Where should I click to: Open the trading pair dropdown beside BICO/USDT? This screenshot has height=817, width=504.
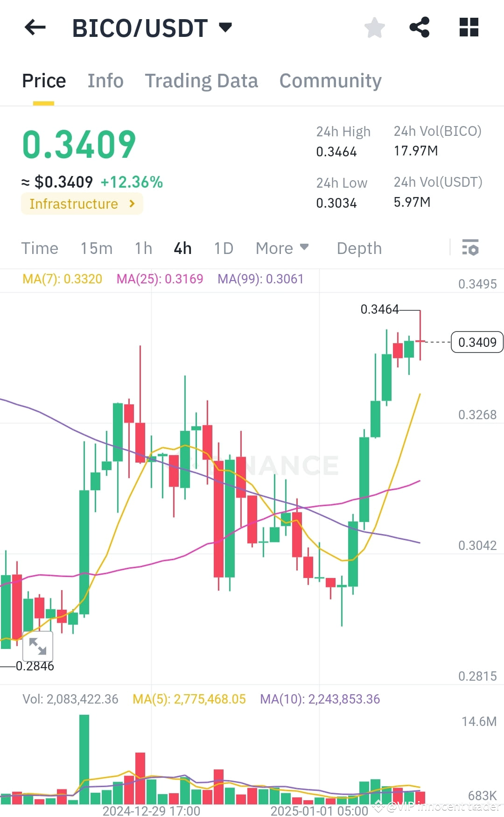pyautogui.click(x=226, y=28)
